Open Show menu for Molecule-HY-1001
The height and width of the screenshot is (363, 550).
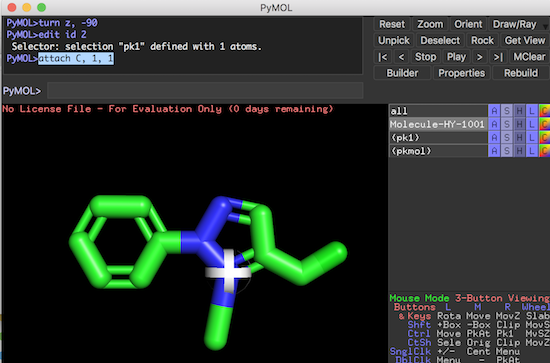tap(507, 124)
